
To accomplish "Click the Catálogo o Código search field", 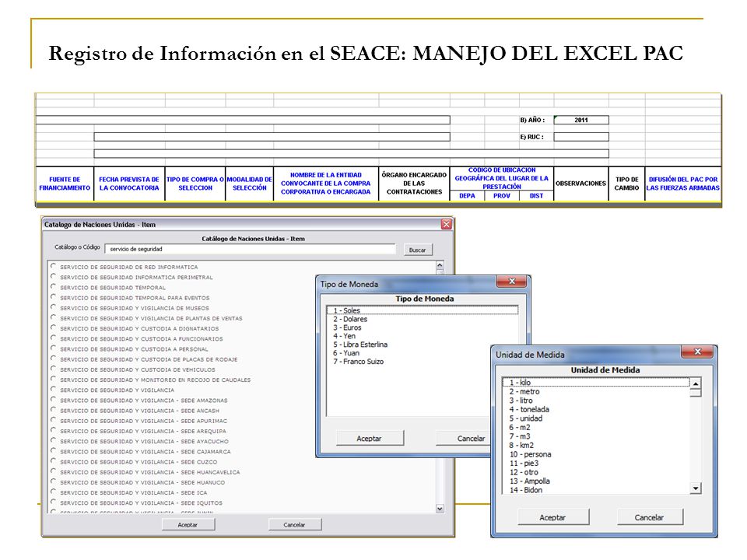I will click(250, 249).
